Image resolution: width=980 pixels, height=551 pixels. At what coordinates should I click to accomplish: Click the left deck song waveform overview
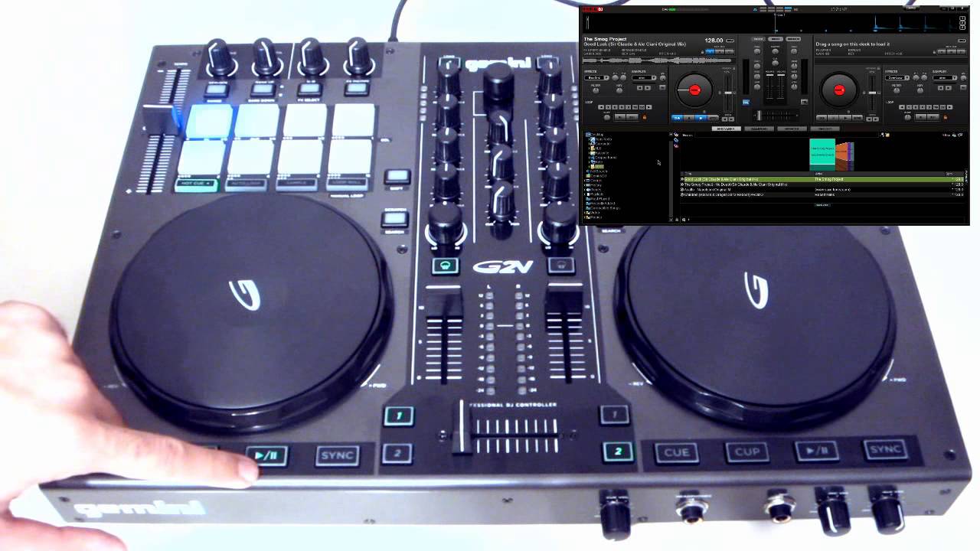[658, 59]
